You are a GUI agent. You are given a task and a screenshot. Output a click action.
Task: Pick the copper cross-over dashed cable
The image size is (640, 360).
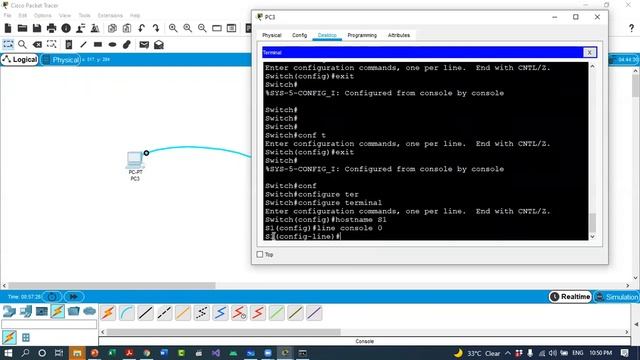click(x=164, y=313)
